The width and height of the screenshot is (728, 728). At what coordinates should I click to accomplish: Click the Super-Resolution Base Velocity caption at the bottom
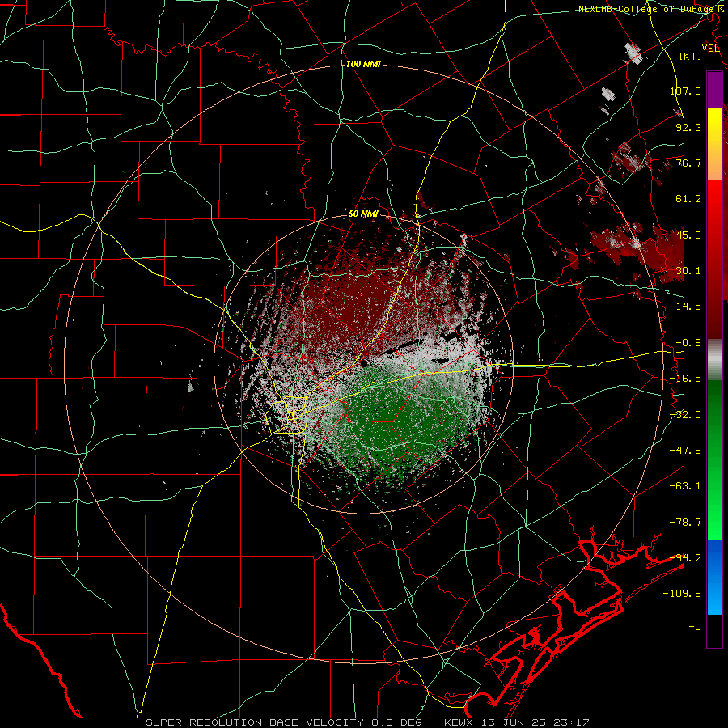[x=367, y=722]
